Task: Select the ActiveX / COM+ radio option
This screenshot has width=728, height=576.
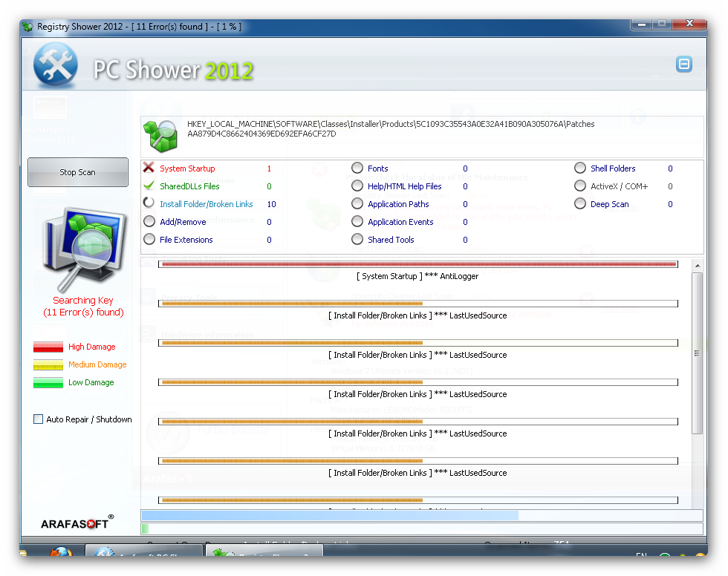Action: [580, 186]
